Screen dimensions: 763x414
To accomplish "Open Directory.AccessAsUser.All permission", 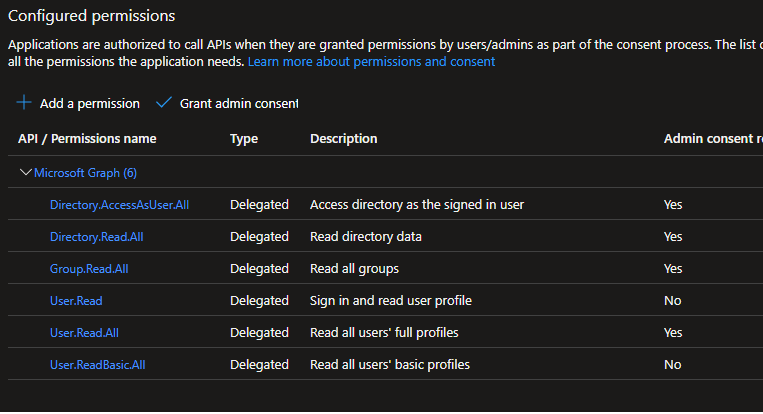I will 119,205.
